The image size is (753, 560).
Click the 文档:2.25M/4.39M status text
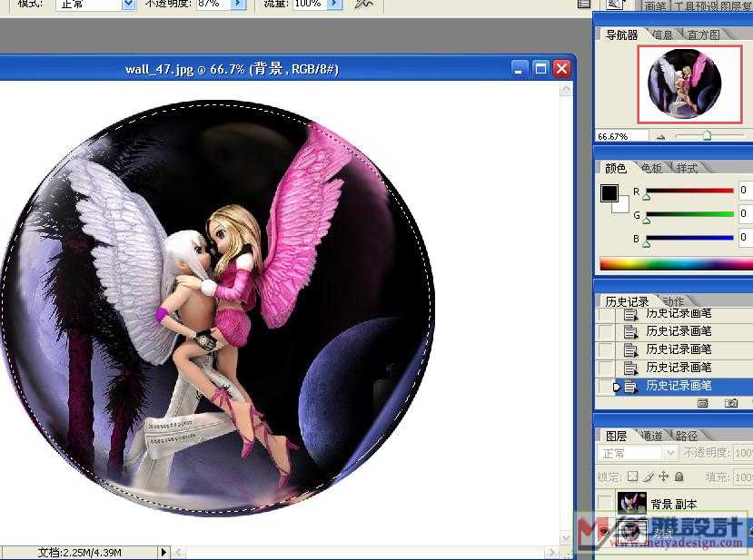point(80,553)
